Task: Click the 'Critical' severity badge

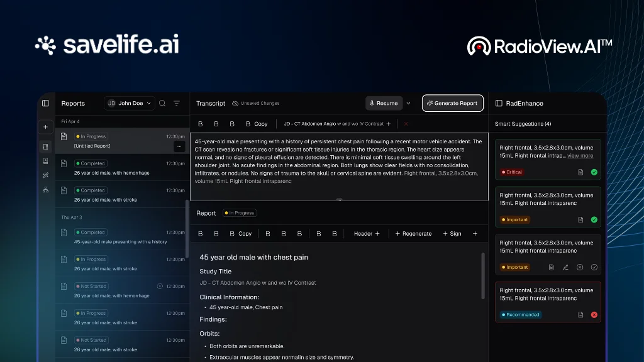Action: [x=511, y=172]
